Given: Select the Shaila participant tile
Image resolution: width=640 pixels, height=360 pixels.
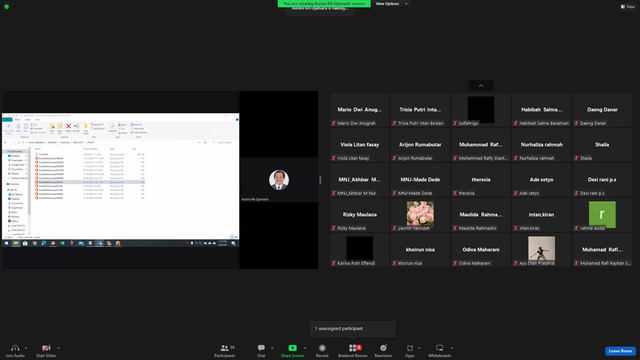Looking at the screenshot, I should click(x=602, y=145).
